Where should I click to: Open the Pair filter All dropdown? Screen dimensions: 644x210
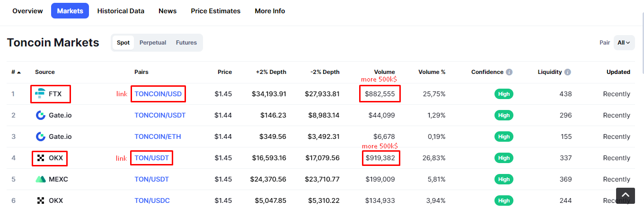(x=624, y=43)
